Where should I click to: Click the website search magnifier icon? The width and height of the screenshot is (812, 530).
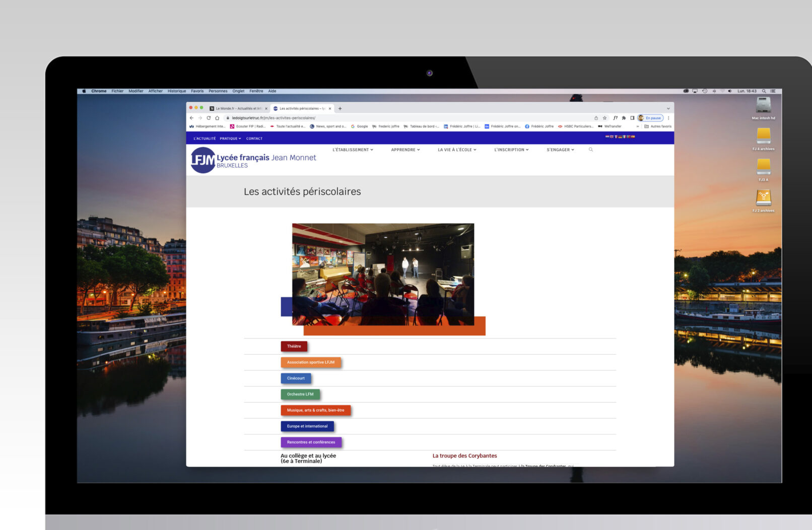tap(591, 150)
